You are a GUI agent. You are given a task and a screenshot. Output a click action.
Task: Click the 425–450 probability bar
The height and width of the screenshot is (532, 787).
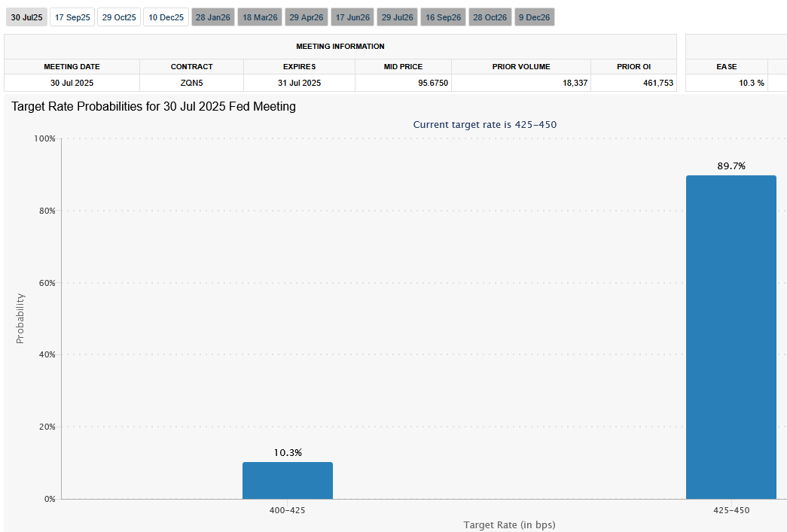[x=731, y=337]
